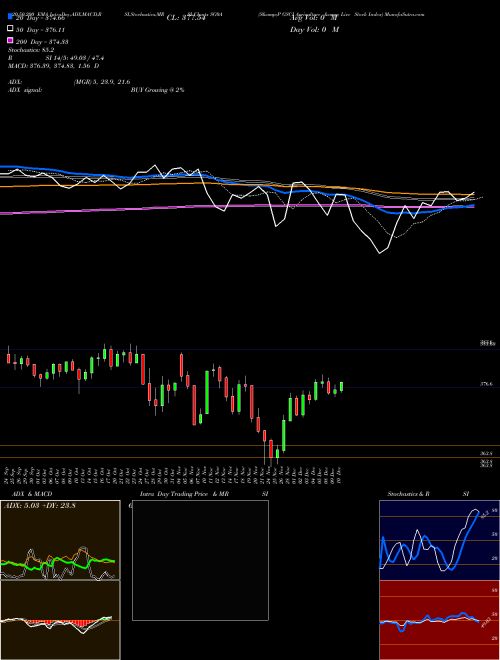Image resolution: width=500 pixels, height=660 pixels.
Task: Click the blue 20 Day legend swatch
Action: [10, 16]
